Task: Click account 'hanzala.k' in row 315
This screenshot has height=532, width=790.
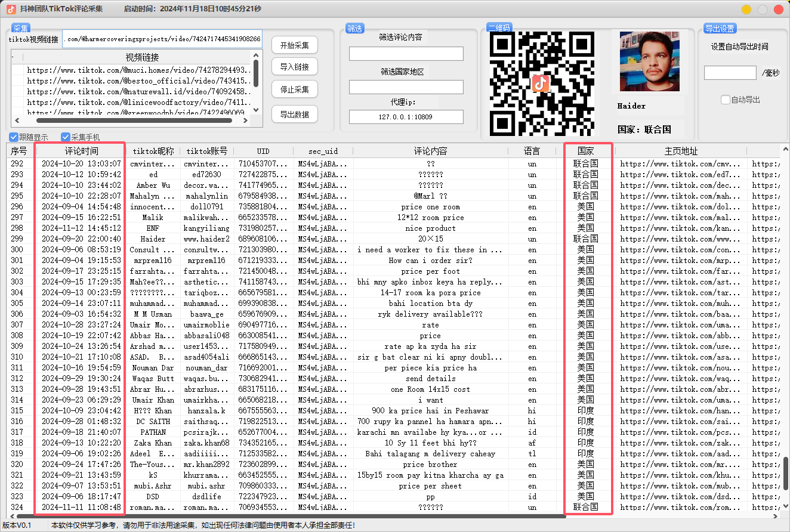Action: coord(207,410)
